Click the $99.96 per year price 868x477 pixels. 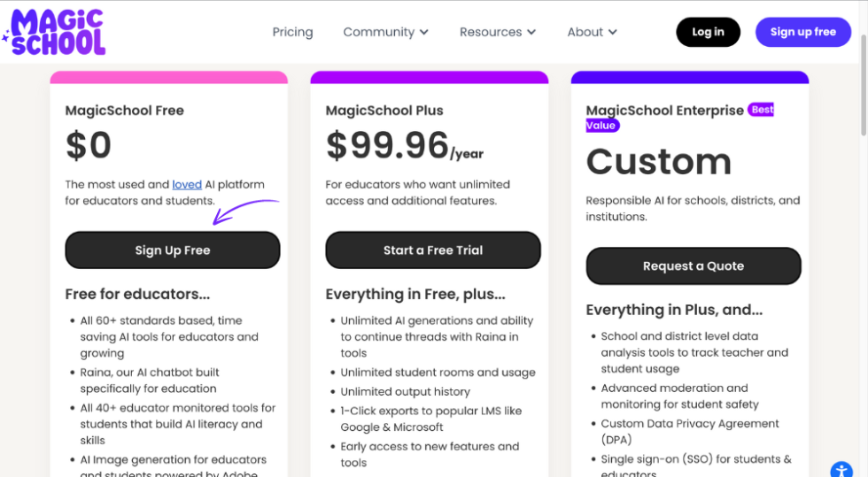(404, 145)
